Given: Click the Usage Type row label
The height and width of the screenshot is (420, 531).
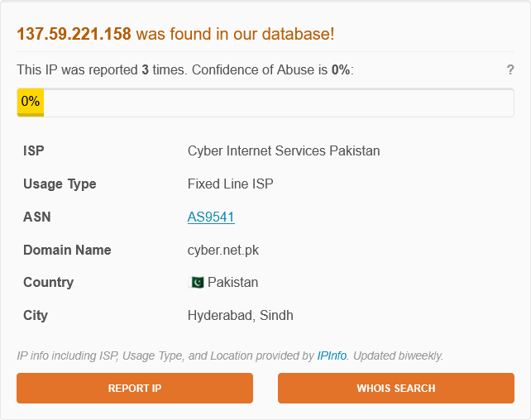Looking at the screenshot, I should coord(60,184).
